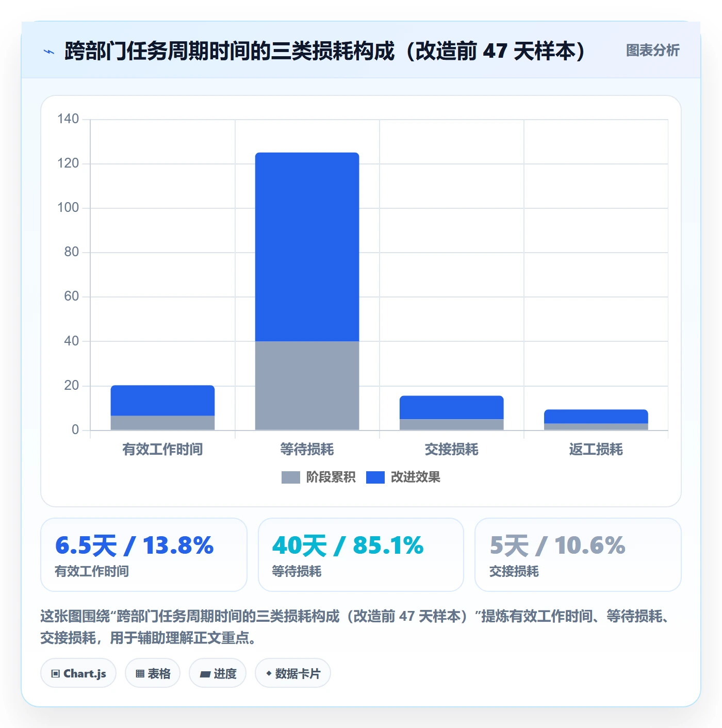Screen dimensions: 722x728
Task: Click the square icon in Chart.js chip
Action: click(x=56, y=673)
